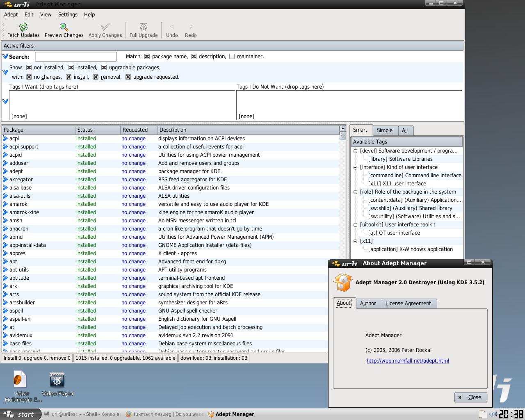Click the Fetch Updates toolbar icon
The height and width of the screenshot is (420, 525).
23,27
